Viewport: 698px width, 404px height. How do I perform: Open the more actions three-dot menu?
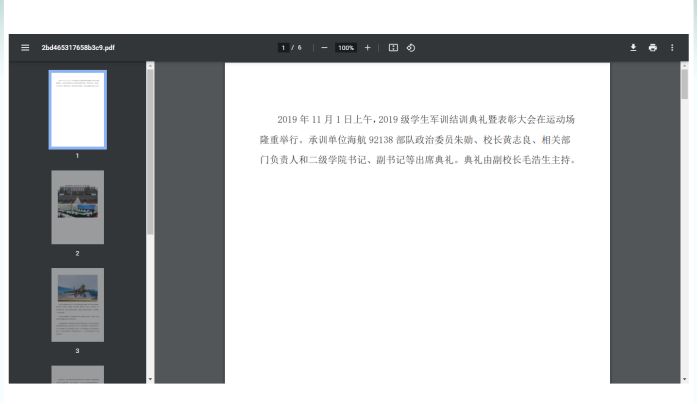[x=672, y=48]
